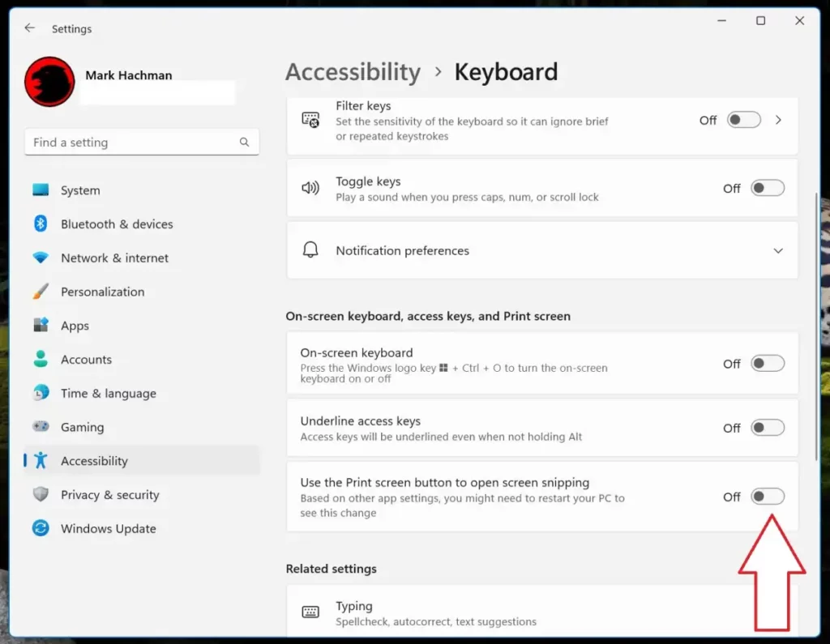Turn on the Filter keys toggle

click(x=744, y=120)
